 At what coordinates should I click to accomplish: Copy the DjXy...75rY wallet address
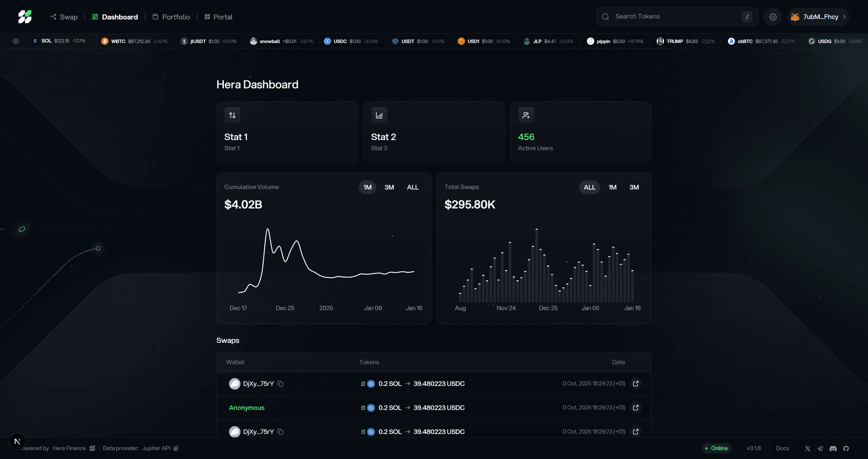tap(281, 383)
